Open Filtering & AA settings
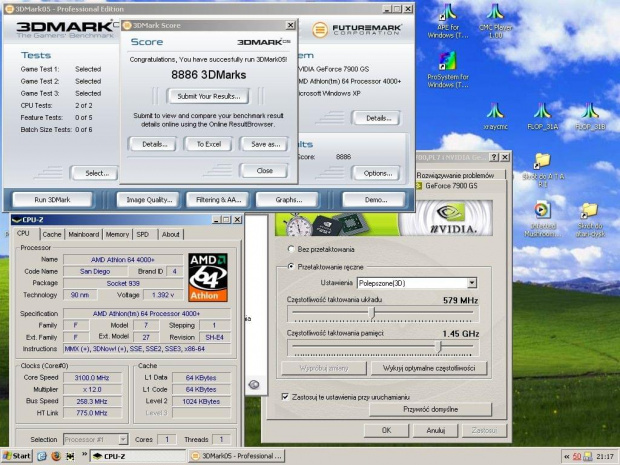This screenshot has height=465, width=620. (x=218, y=200)
